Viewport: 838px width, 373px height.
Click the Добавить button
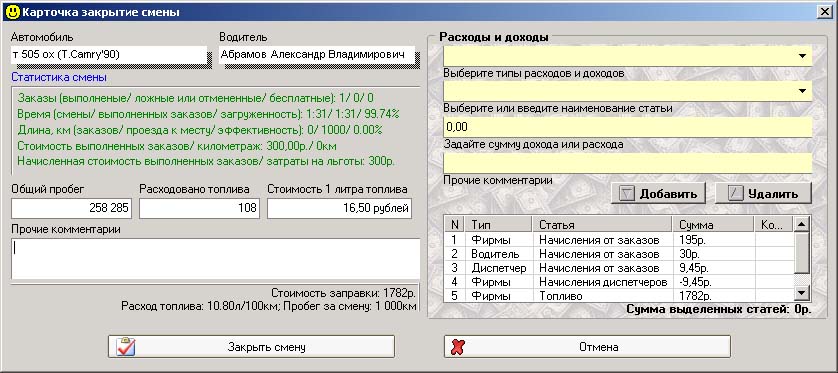(658, 193)
